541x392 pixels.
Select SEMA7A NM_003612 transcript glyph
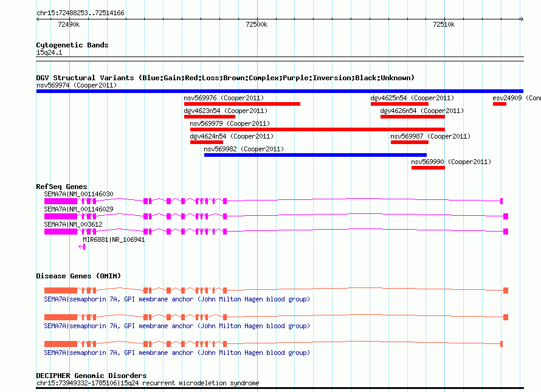tap(276, 231)
